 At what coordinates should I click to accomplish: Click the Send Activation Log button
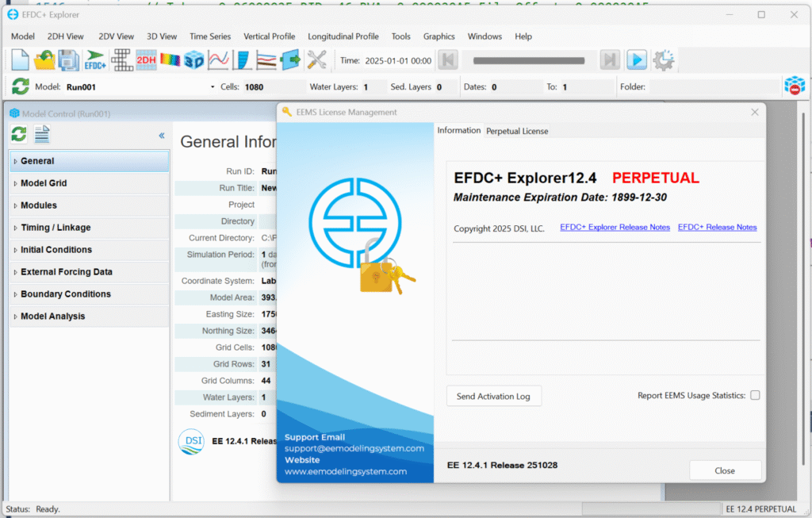point(494,395)
